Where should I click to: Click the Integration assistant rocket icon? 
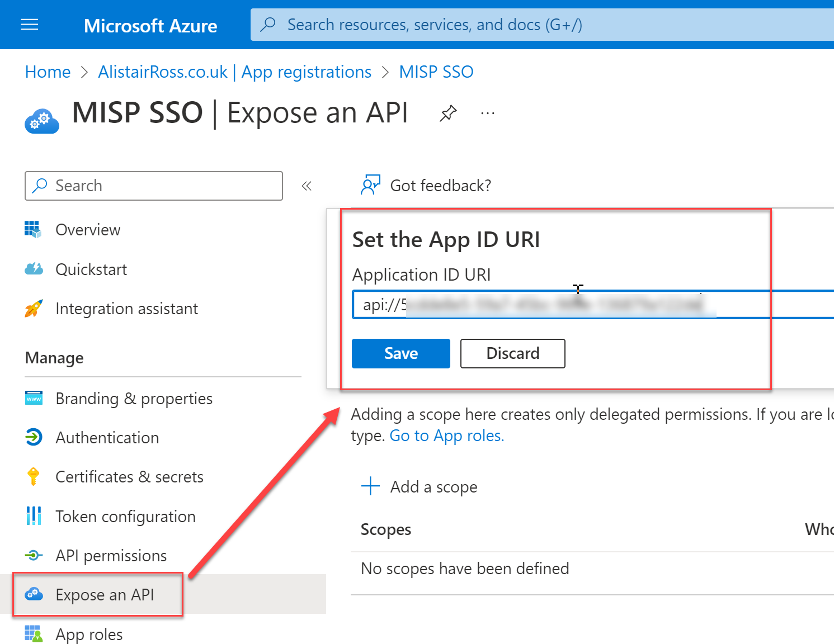pos(34,309)
